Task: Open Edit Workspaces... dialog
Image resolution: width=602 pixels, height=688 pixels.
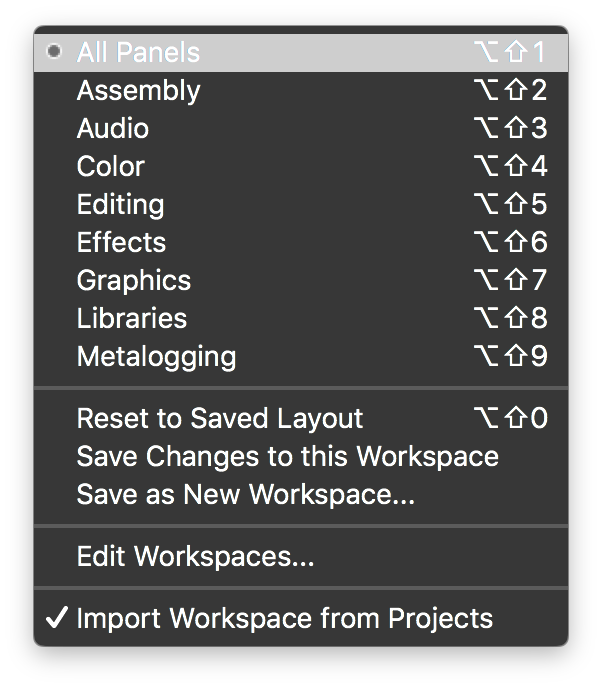Action: (195, 557)
